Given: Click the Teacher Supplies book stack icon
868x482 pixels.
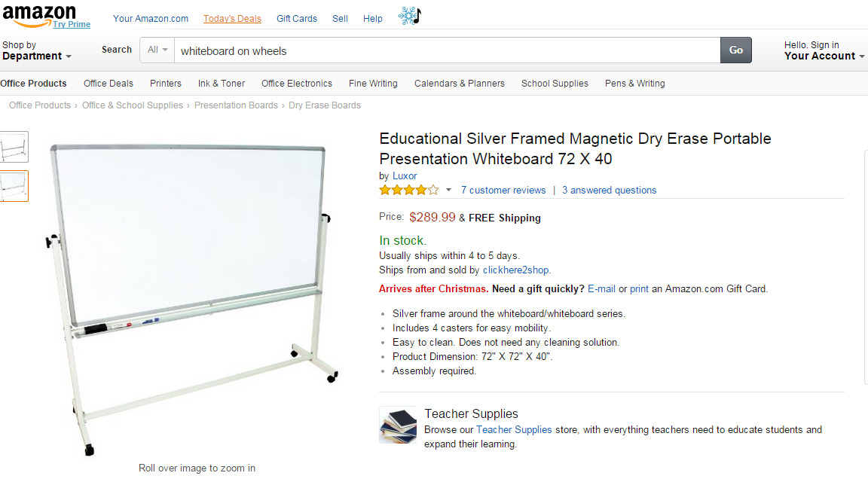Looking at the screenshot, I should pyautogui.click(x=398, y=425).
